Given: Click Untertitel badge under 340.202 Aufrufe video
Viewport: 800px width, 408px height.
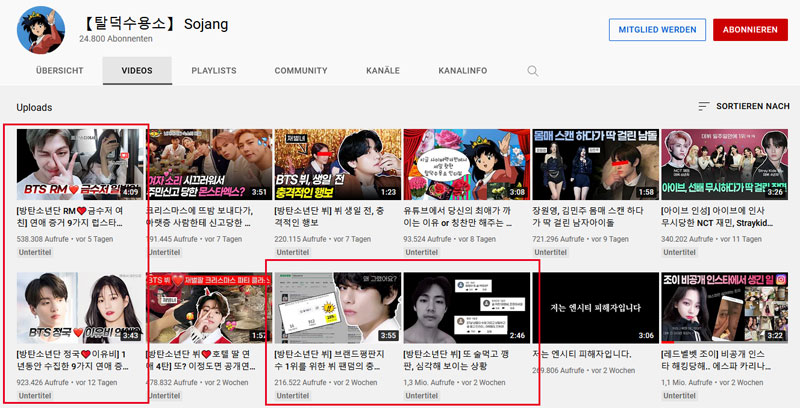Looking at the screenshot, I should point(680,252).
